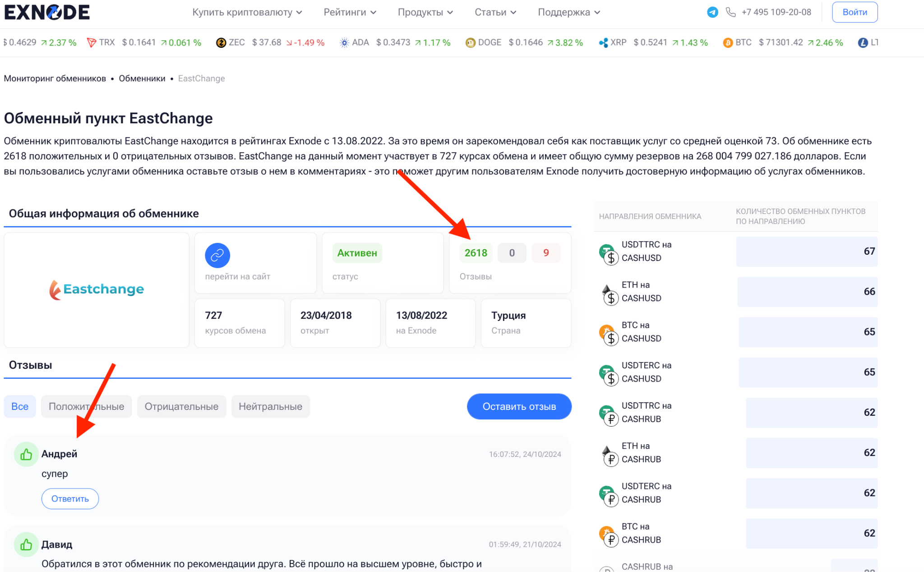Click the Войти login button
Viewport: 924px width, 572px height.
tap(855, 12)
